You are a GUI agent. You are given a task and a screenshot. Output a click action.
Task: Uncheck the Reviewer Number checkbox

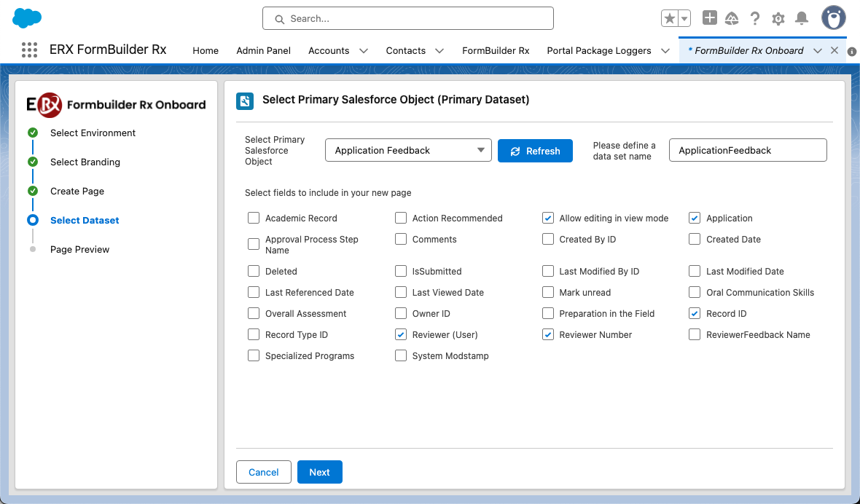pos(548,334)
